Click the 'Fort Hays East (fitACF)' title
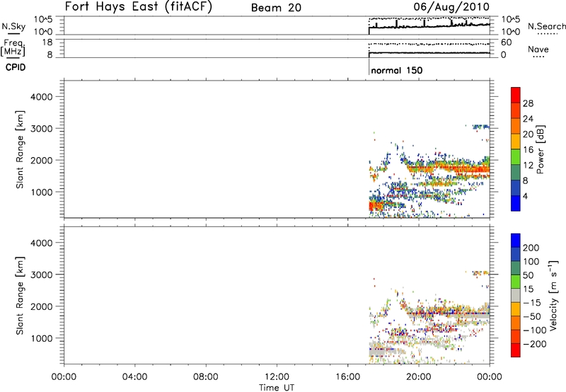The height and width of the screenshot is (392, 566). pos(139,6)
